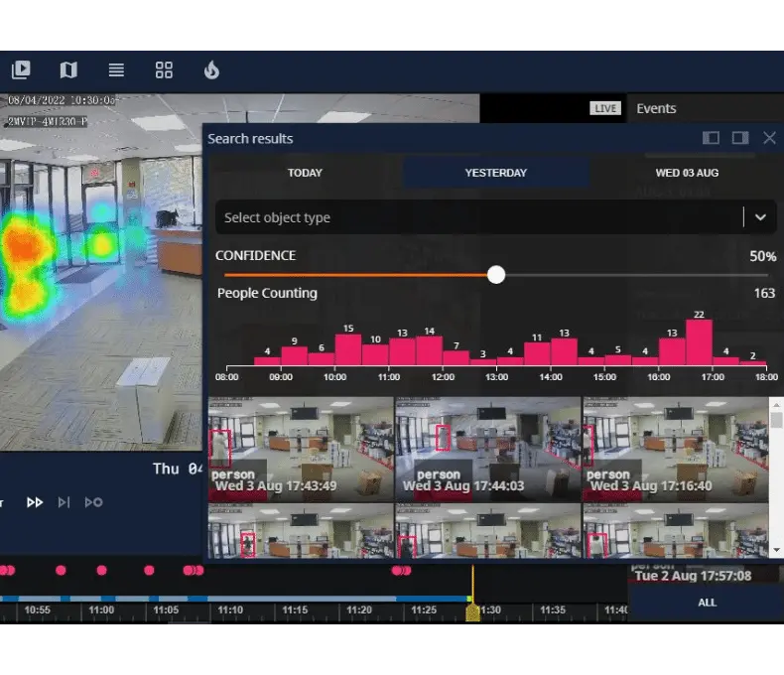Viewport: 784px width, 675px height.
Task: Click event marker above 11:00 on timeline
Action: [x=101, y=571]
